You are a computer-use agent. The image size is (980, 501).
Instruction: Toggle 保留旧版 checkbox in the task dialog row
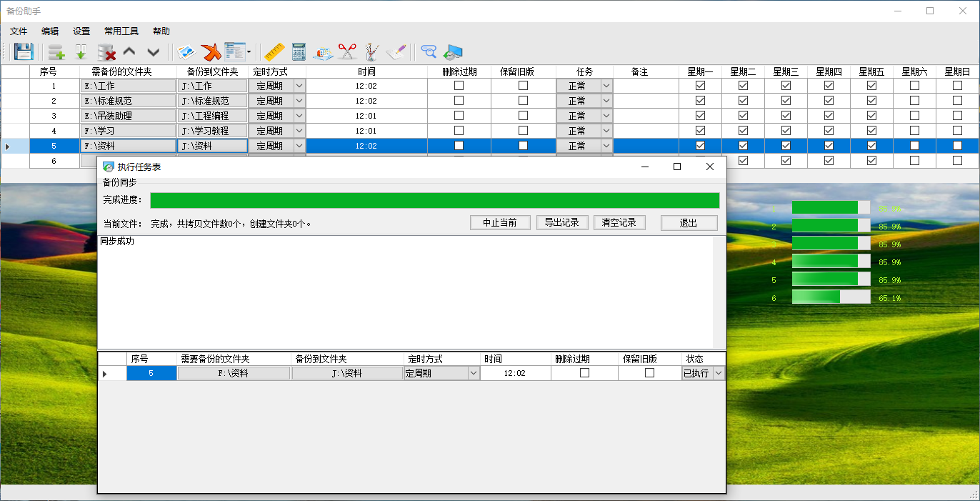pos(649,373)
